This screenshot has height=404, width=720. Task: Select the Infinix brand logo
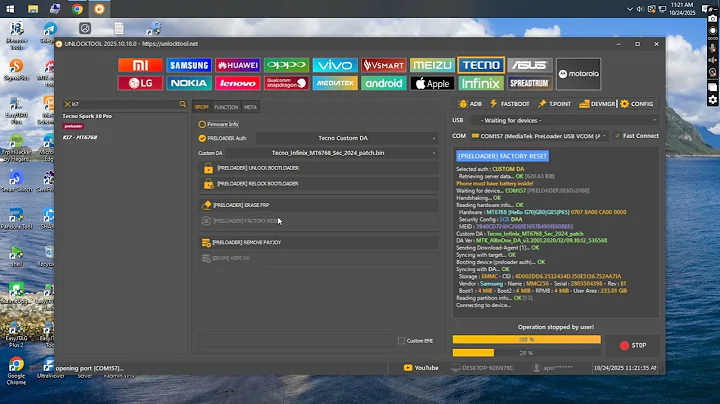[481, 83]
